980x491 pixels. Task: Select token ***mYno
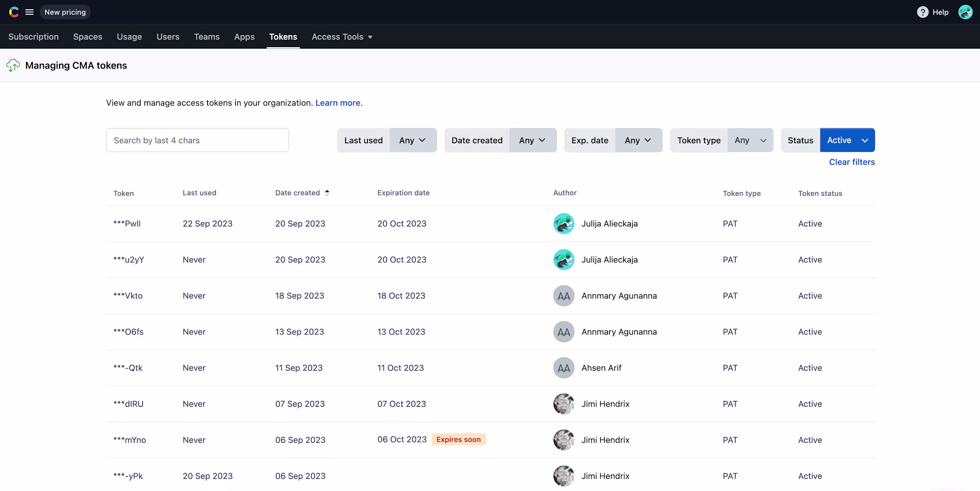[130, 440]
